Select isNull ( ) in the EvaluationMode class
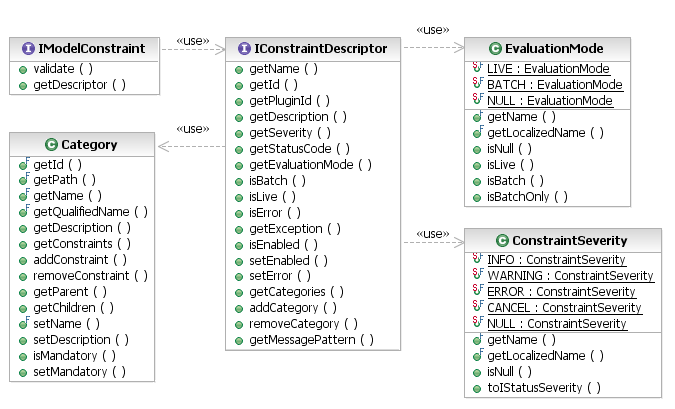 click(x=509, y=149)
